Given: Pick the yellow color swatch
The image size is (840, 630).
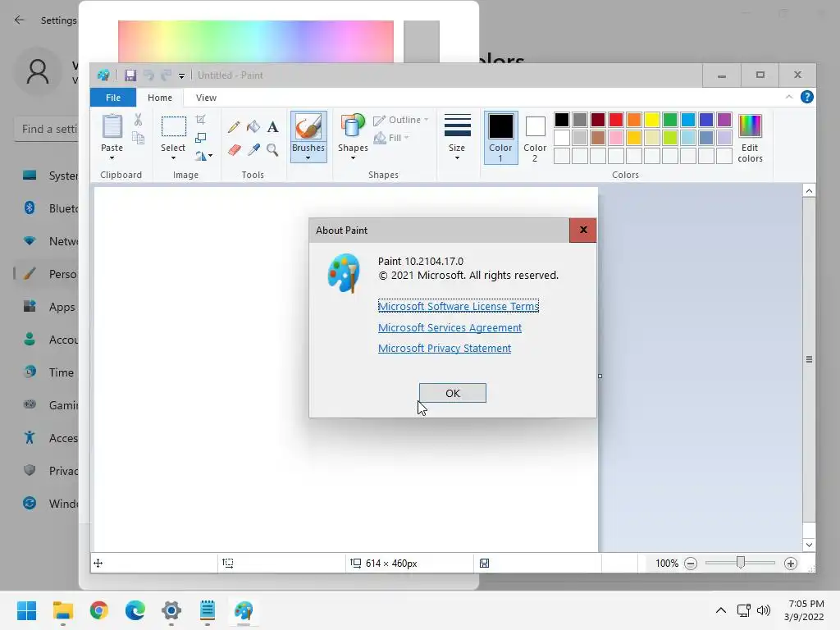Looking at the screenshot, I should click(652, 120).
